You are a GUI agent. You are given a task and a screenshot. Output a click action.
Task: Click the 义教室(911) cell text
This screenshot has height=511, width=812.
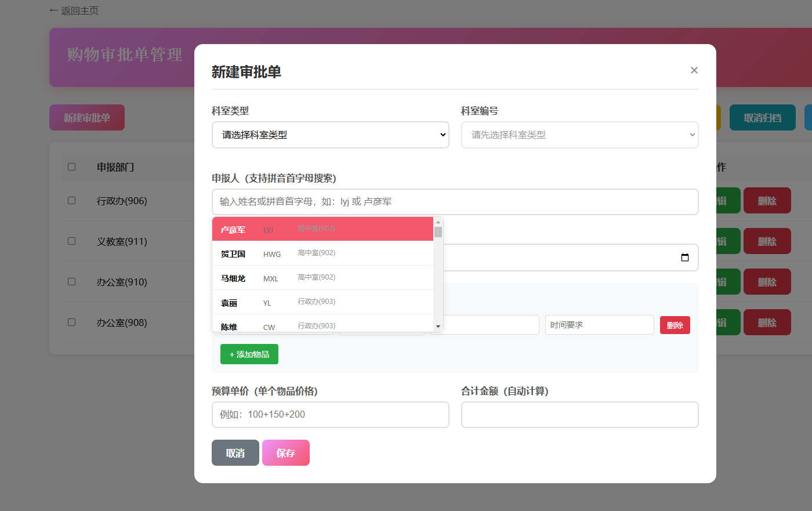[x=122, y=241]
